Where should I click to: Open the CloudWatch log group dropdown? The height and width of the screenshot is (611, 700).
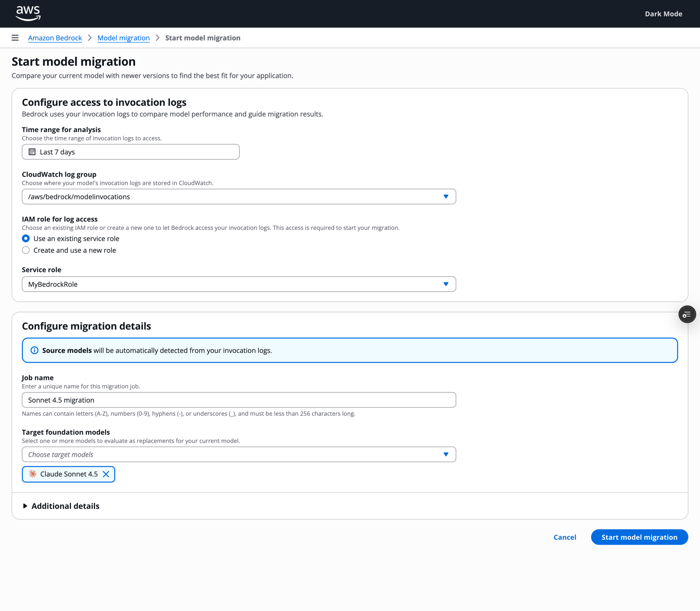click(x=239, y=197)
